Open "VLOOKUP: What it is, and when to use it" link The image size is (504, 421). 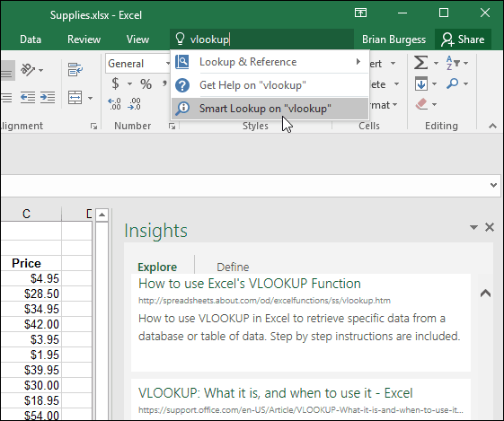click(276, 393)
